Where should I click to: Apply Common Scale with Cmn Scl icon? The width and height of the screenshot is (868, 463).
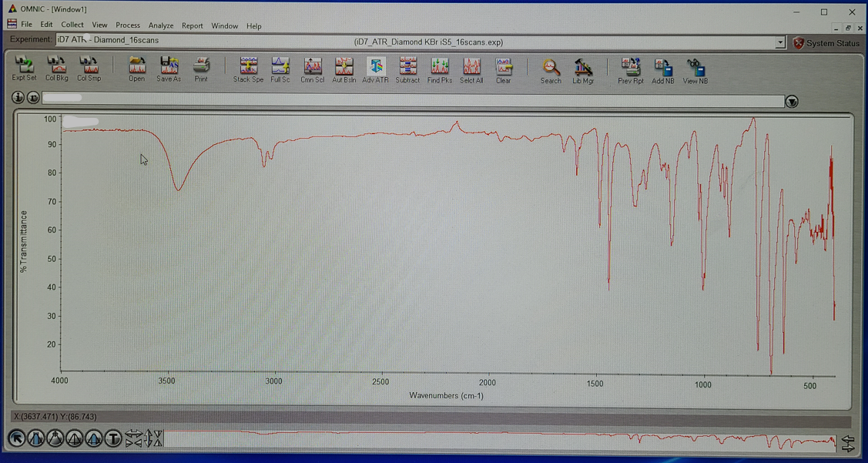(x=312, y=70)
